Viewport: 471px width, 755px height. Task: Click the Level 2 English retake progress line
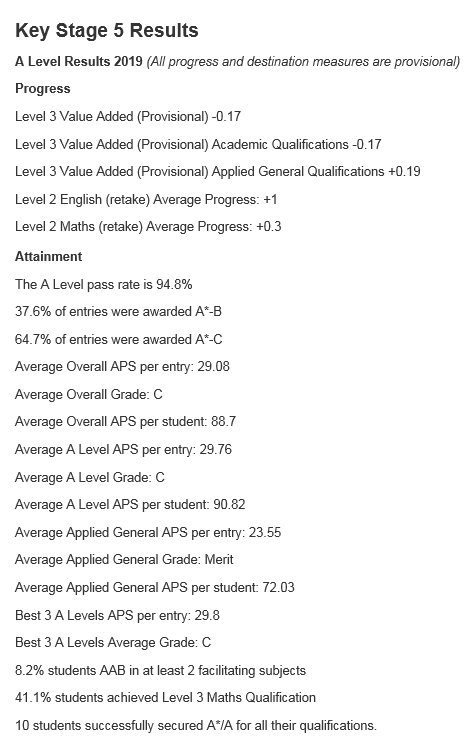146,200
